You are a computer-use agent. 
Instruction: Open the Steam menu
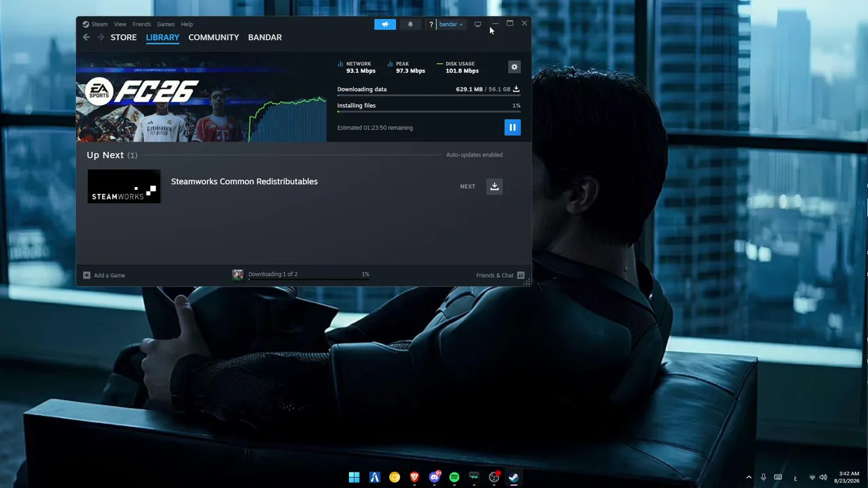coord(100,24)
